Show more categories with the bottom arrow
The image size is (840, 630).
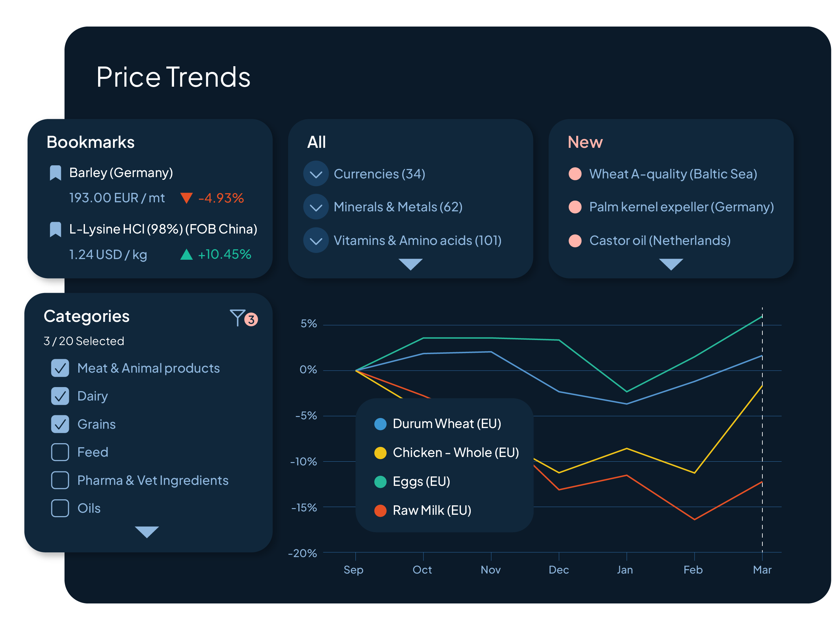tap(147, 532)
